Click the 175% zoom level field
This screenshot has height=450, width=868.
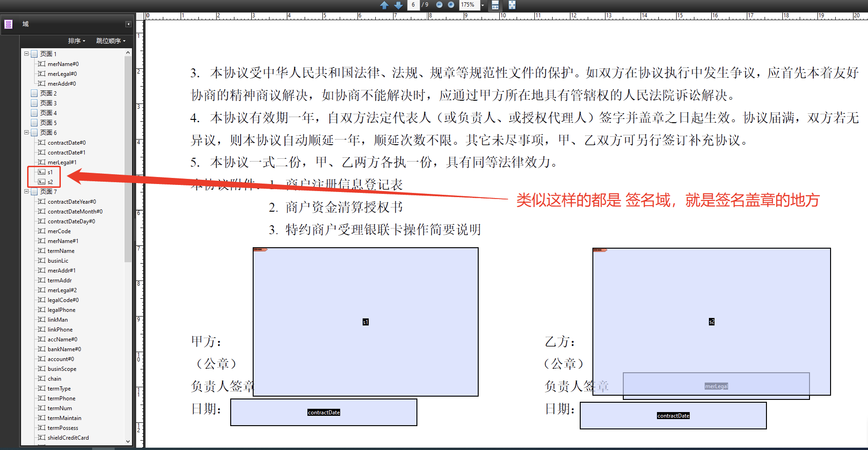pyautogui.click(x=469, y=5)
